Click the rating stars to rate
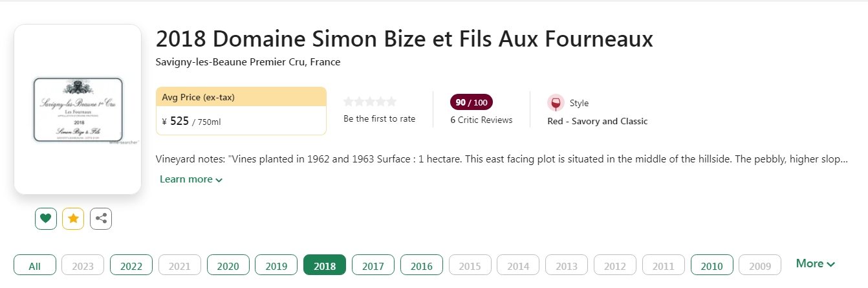Screen dimensions: 868x288 (369, 102)
